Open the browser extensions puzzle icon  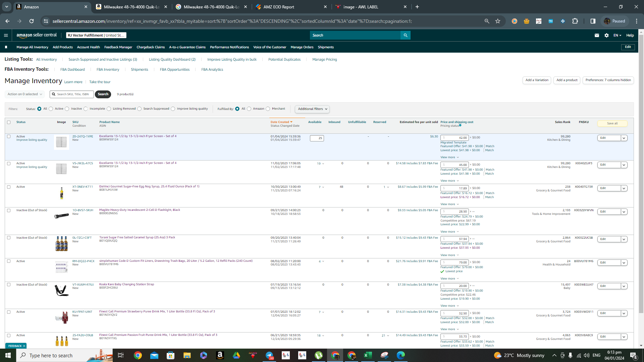pyautogui.click(x=575, y=21)
